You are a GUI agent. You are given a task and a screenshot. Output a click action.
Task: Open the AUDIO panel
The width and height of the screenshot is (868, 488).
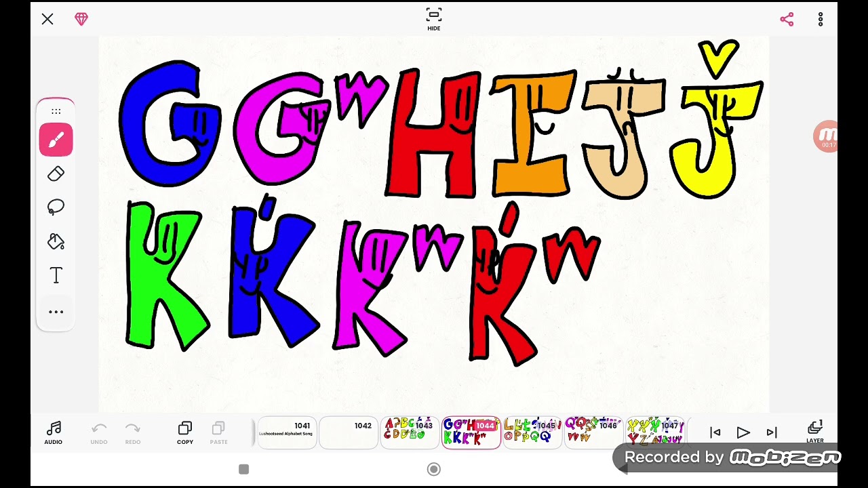pyautogui.click(x=54, y=432)
